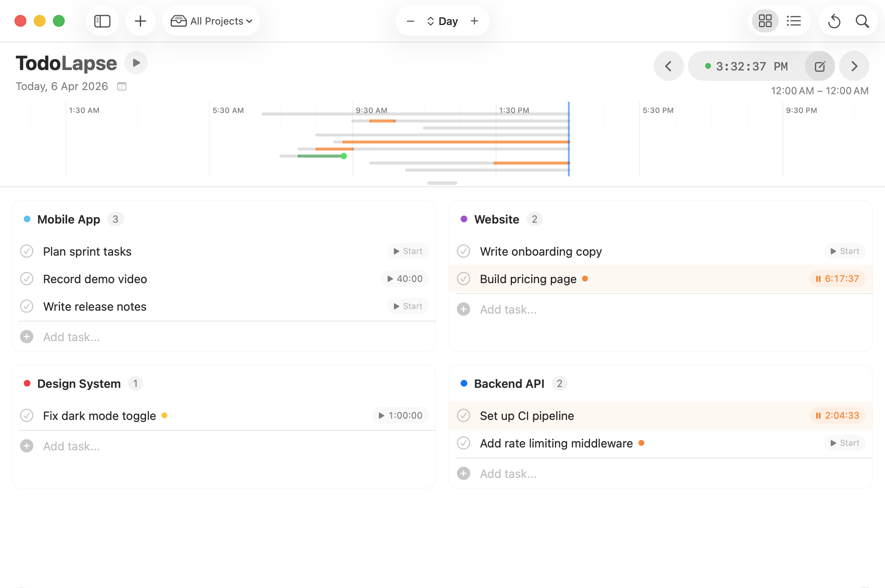Mark Plan sprint tasks as complete
Viewport: 885px width, 588px height.
point(27,251)
